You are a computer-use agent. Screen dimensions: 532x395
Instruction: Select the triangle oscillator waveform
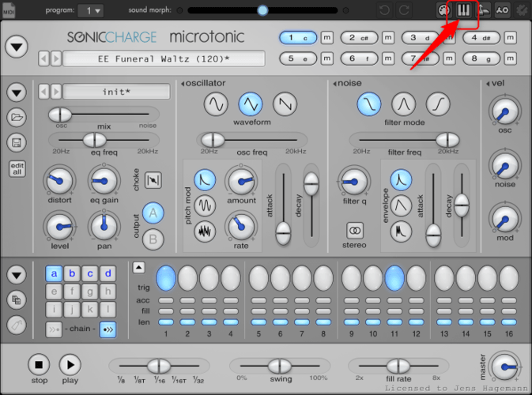pyautogui.click(x=251, y=104)
